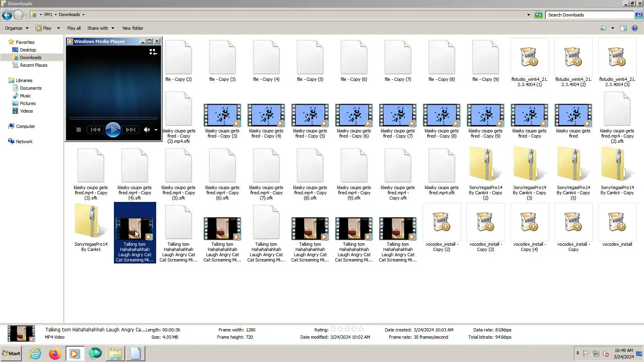Expand the Play button dropdown arrow

click(58, 28)
